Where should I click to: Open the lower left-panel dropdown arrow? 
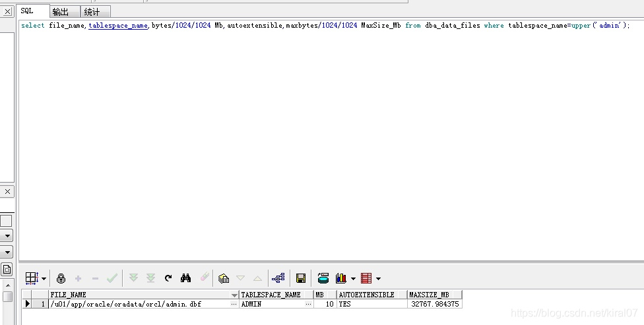click(7, 252)
